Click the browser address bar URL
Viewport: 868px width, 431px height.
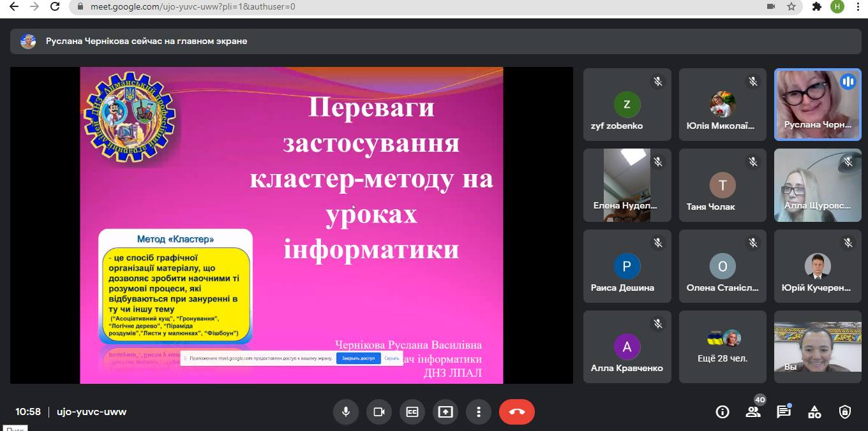191,6
